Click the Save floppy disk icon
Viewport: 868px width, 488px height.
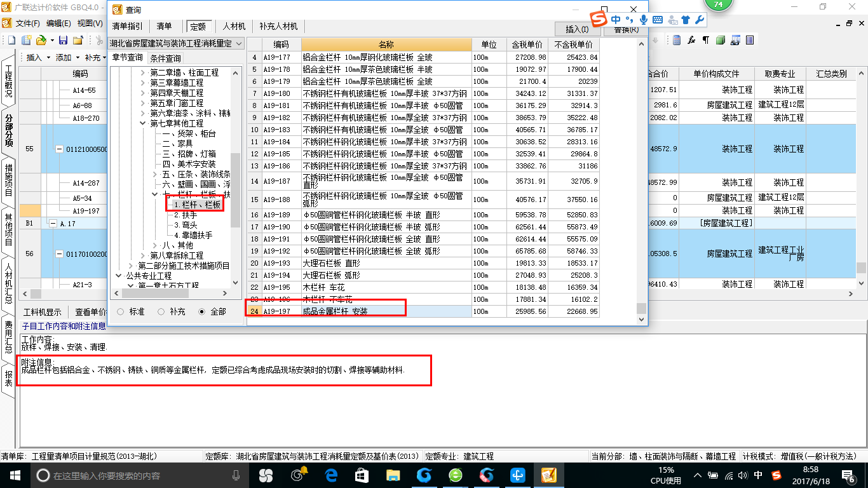63,40
